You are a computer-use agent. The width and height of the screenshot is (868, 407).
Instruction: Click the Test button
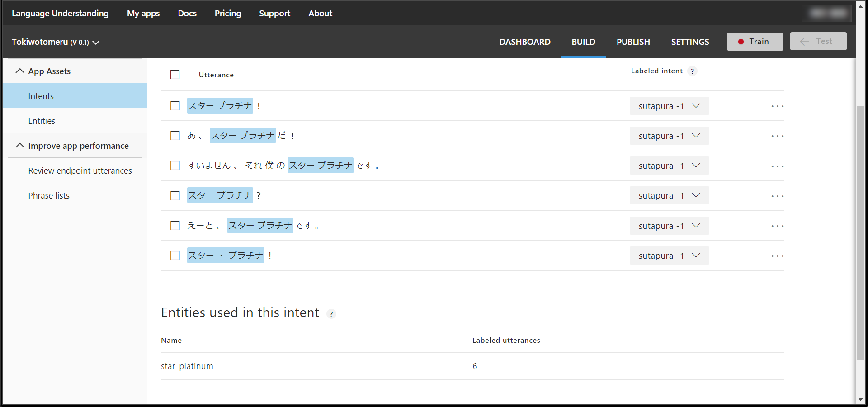[818, 41]
